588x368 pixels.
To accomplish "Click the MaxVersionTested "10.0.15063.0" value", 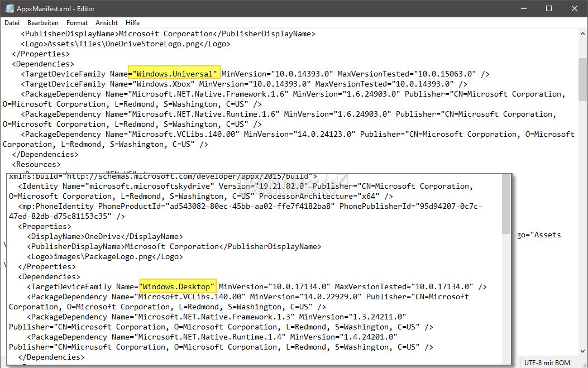I will [444, 74].
